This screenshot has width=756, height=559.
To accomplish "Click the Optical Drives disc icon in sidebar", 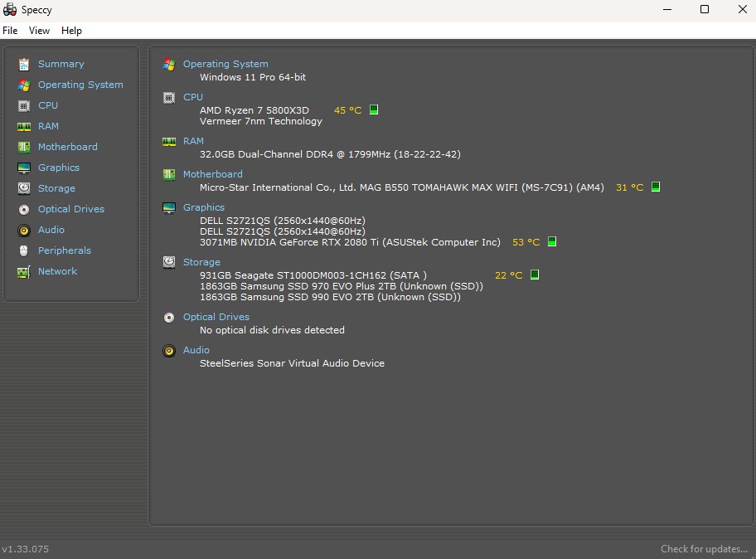I will point(24,209).
